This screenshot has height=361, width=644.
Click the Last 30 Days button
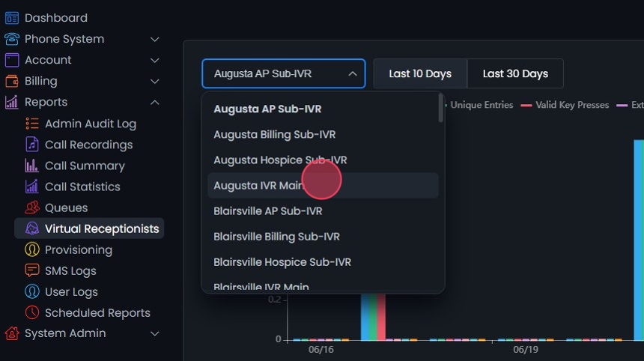click(515, 73)
